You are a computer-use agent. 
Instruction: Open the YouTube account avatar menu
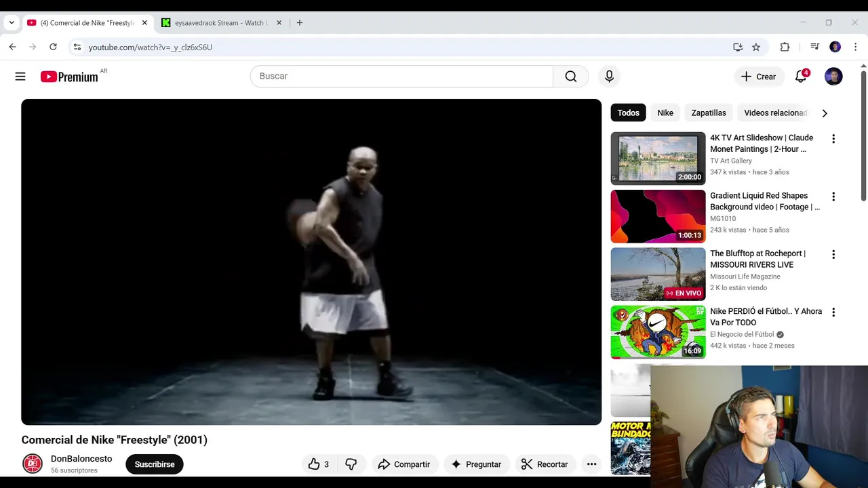[x=833, y=77]
